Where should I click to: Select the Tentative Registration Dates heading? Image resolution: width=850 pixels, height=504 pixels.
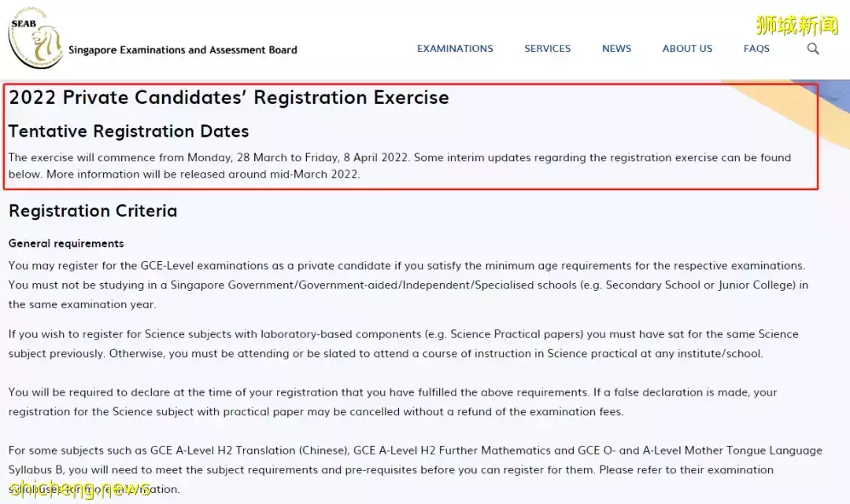[128, 131]
